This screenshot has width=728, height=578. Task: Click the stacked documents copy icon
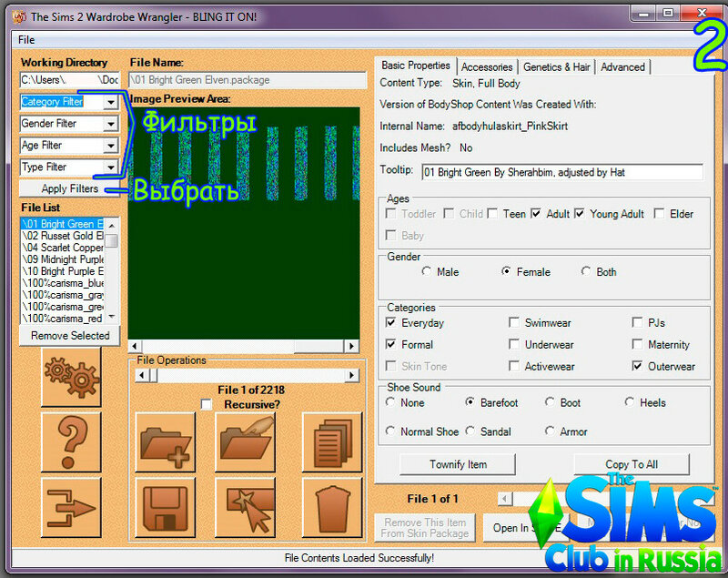coord(332,442)
